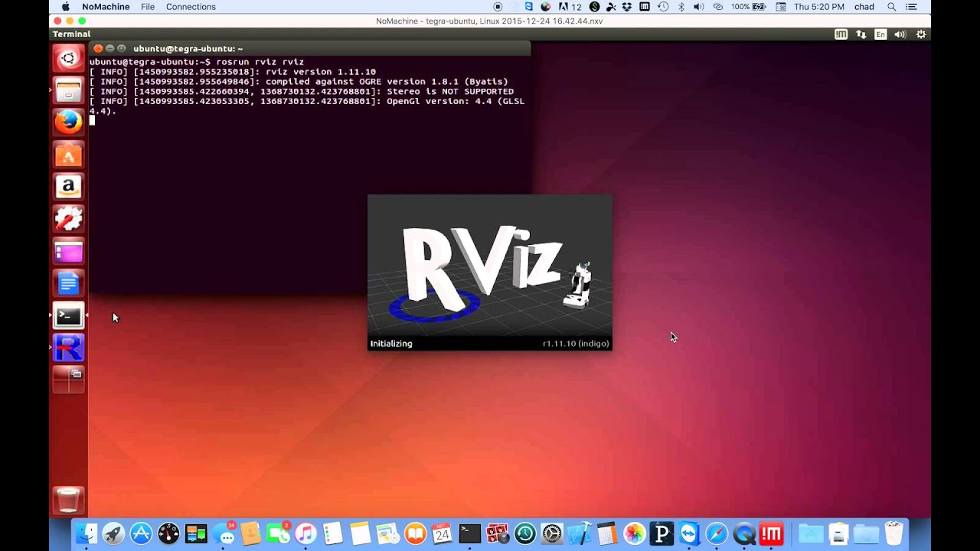Open NoMachine indicator in Ubuntu top panel

[x=841, y=34]
